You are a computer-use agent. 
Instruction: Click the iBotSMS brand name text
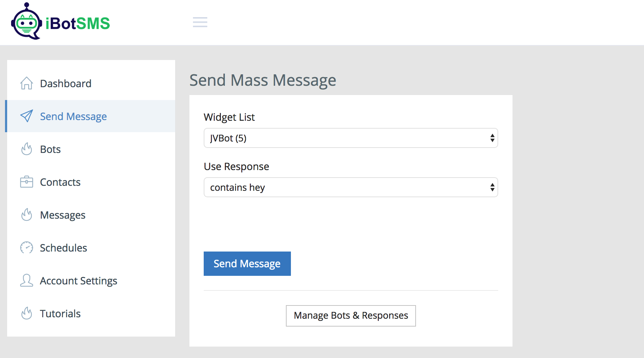point(78,24)
